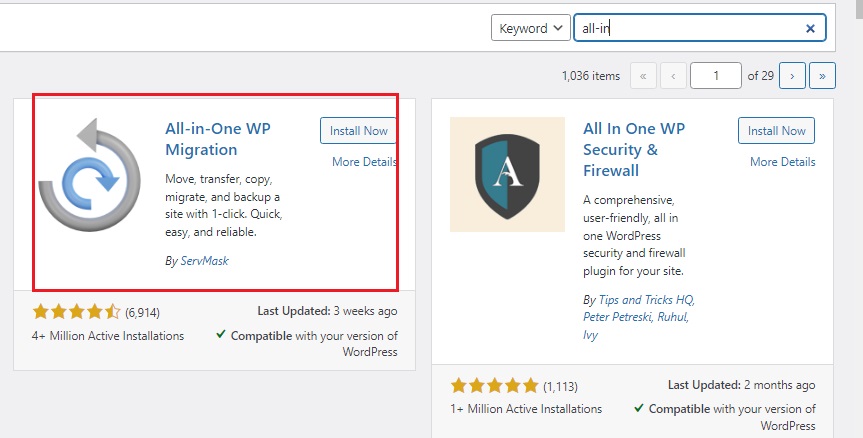Go to the first page of results
863x438 pixels.
point(643,76)
